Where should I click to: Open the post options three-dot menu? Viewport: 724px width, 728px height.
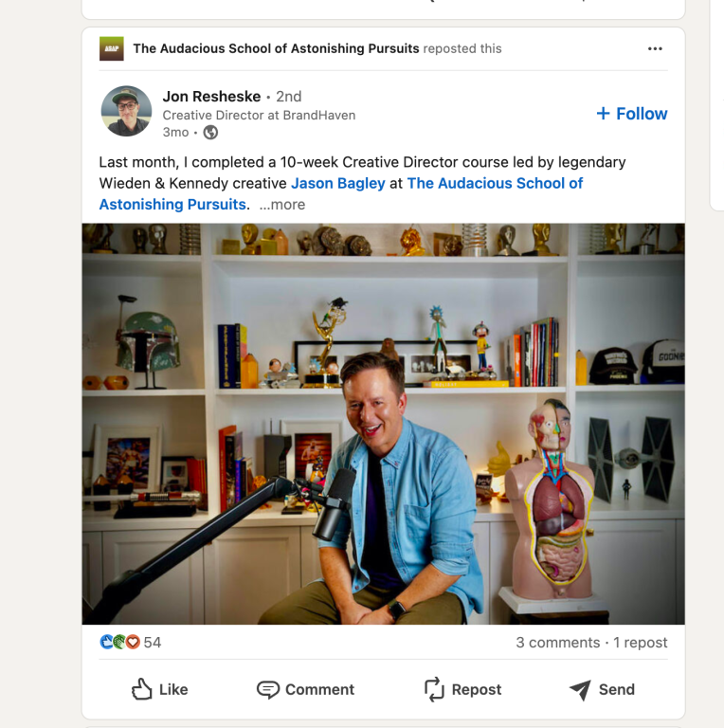coord(655,49)
